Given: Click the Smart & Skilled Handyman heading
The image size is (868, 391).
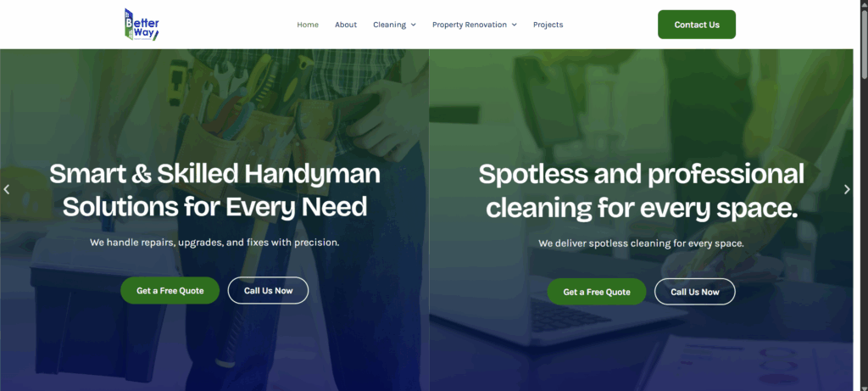Looking at the screenshot, I should coord(214,190).
